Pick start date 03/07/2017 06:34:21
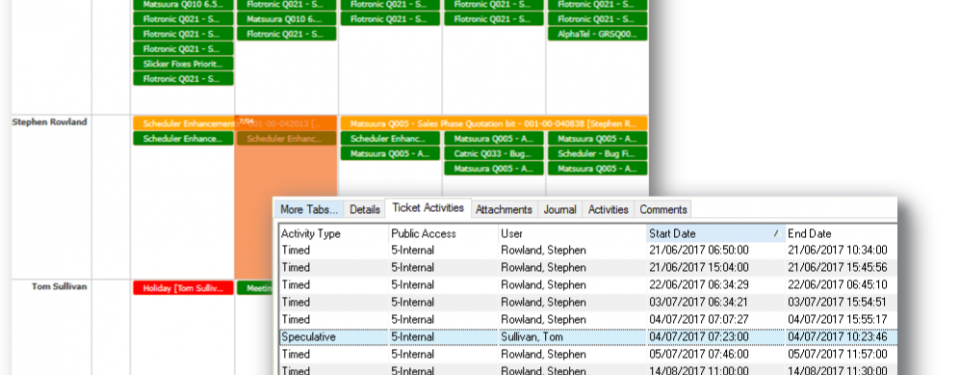The width and height of the screenshot is (960, 375). [698, 302]
